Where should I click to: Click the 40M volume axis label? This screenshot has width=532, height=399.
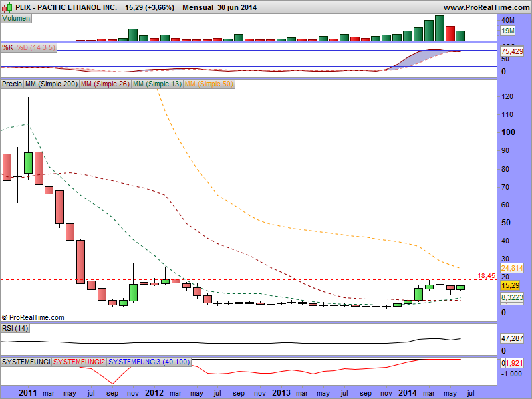tap(508, 20)
